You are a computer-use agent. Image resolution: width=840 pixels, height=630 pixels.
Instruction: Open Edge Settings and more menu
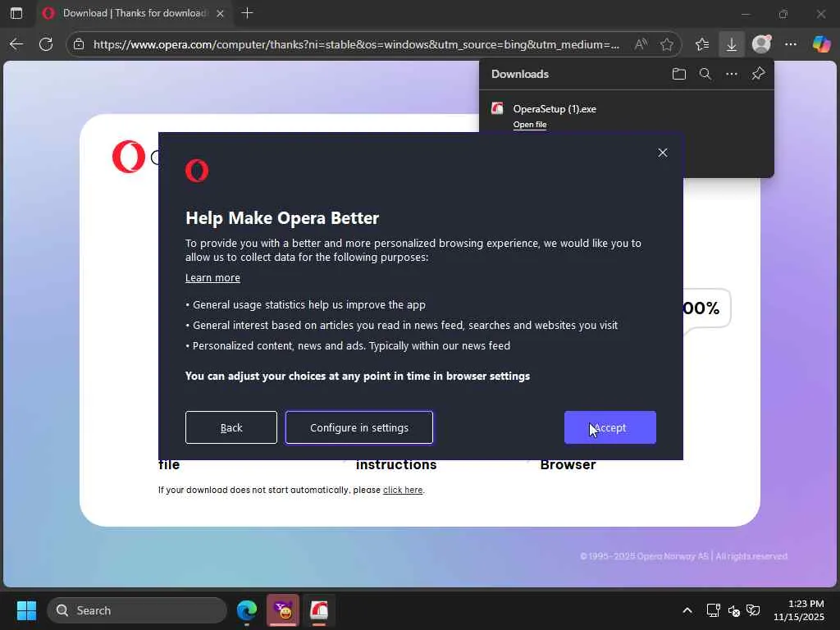click(791, 44)
